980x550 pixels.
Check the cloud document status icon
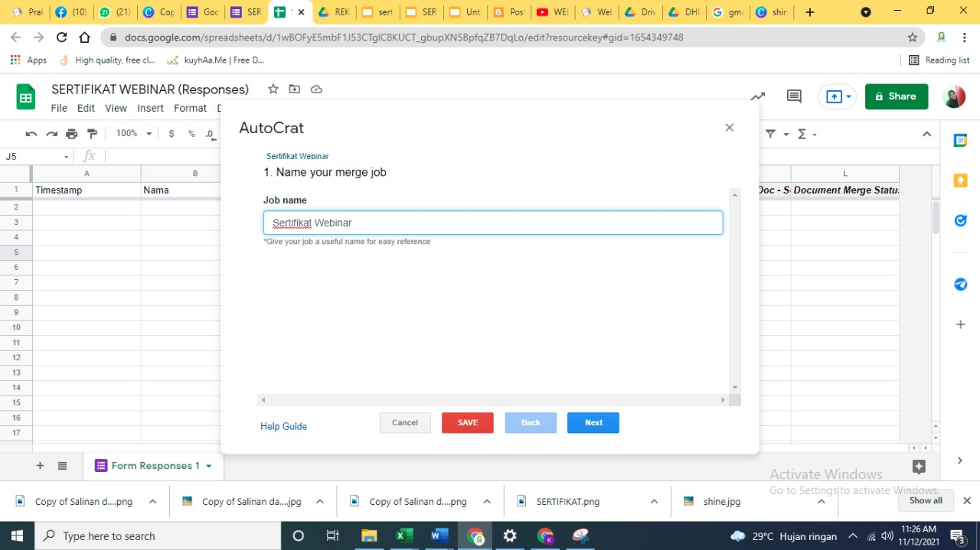316,89
